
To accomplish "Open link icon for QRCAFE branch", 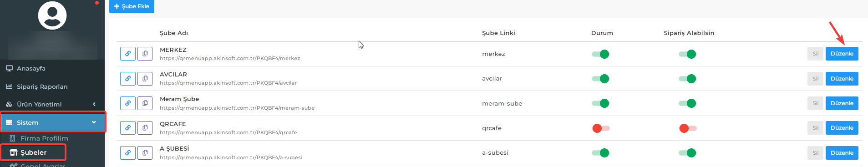I will pos(128,128).
